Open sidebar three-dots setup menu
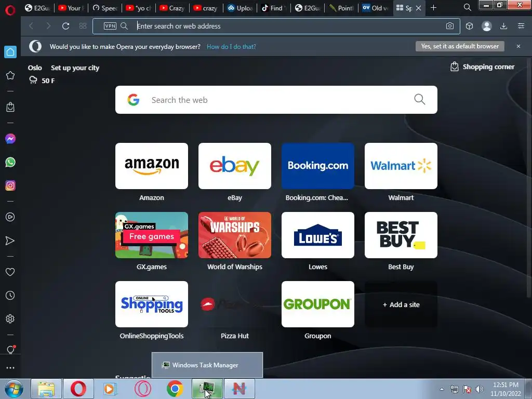The height and width of the screenshot is (399, 532). (x=10, y=368)
